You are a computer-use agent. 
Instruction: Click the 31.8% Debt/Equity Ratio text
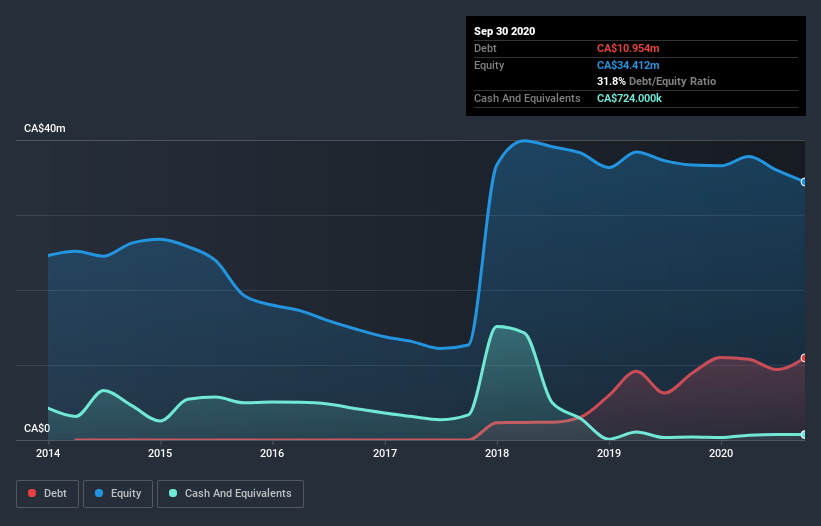656,81
